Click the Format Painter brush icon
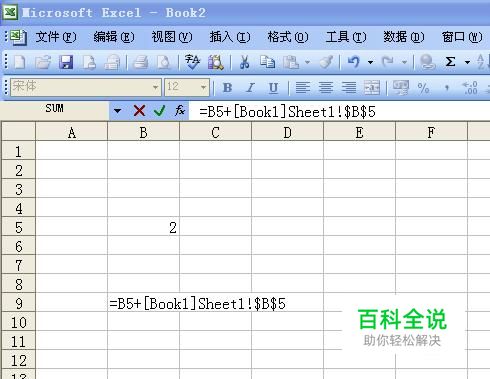 click(x=326, y=62)
